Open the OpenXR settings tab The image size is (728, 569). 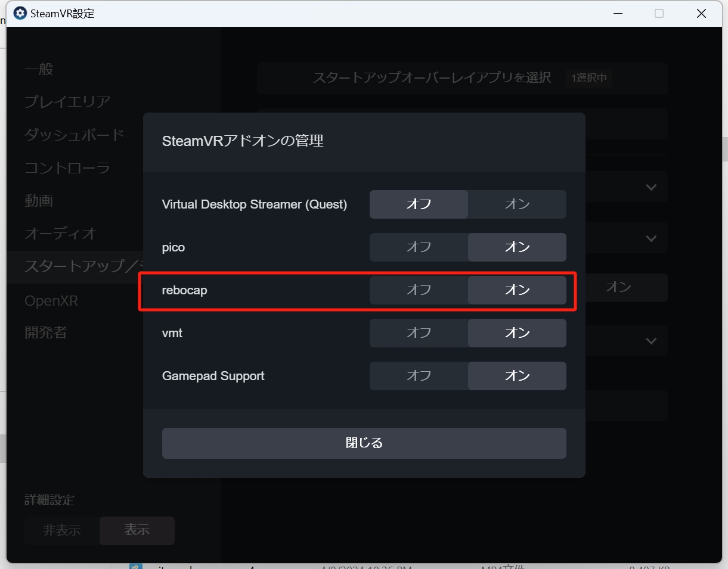coord(51,301)
